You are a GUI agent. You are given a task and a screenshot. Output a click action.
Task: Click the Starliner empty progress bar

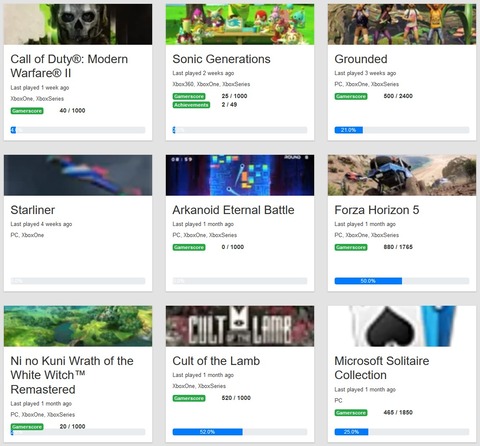coord(78,281)
